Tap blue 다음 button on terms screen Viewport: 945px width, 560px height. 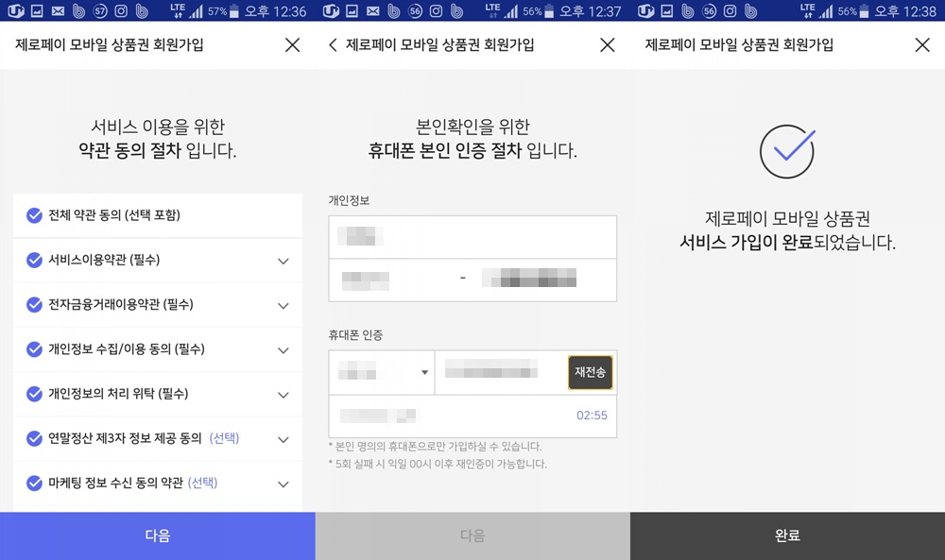pyautogui.click(x=157, y=535)
